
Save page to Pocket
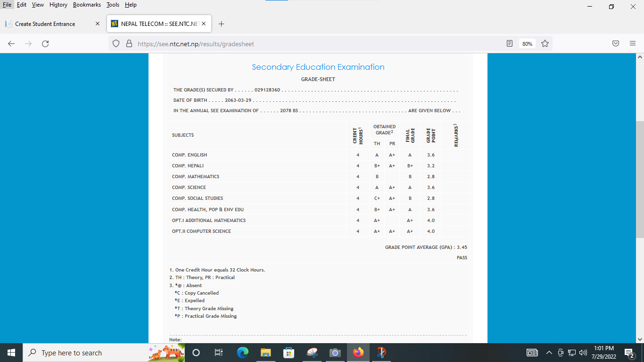coord(616,44)
